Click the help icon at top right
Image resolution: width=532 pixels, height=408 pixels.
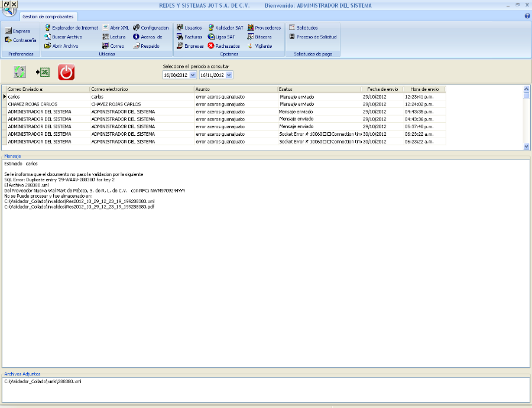click(527, 16)
